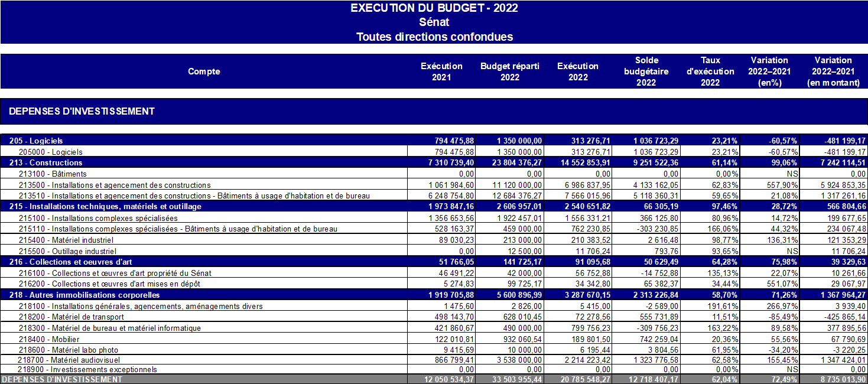Select the 'Solde budgétaire 2022' header cell
The width and height of the screenshot is (868, 384).
point(646,71)
